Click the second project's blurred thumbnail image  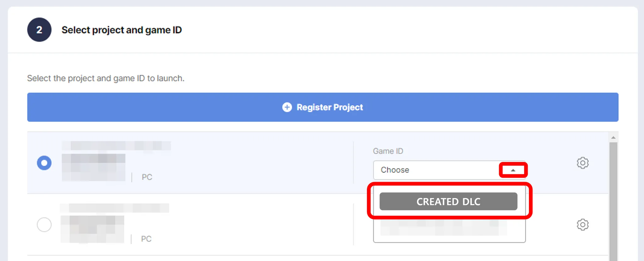coord(92,229)
